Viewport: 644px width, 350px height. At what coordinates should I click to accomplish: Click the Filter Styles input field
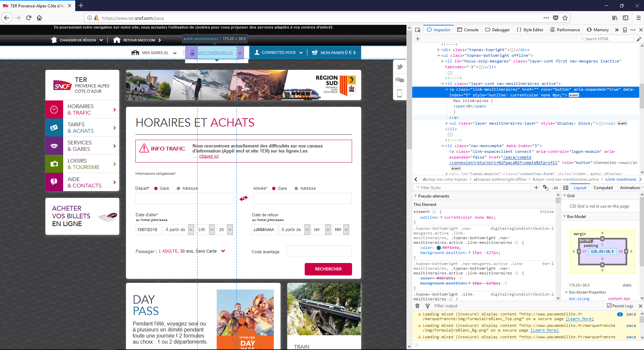tap(470, 187)
